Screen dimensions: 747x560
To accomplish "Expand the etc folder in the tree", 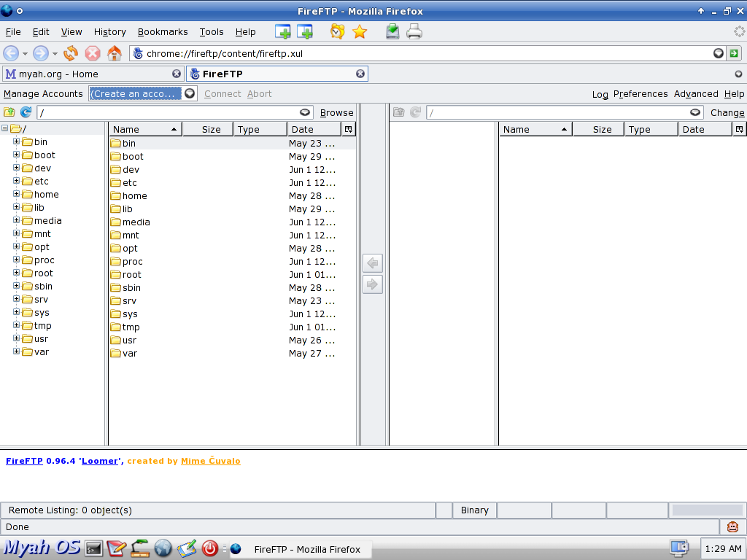I will click(16, 181).
